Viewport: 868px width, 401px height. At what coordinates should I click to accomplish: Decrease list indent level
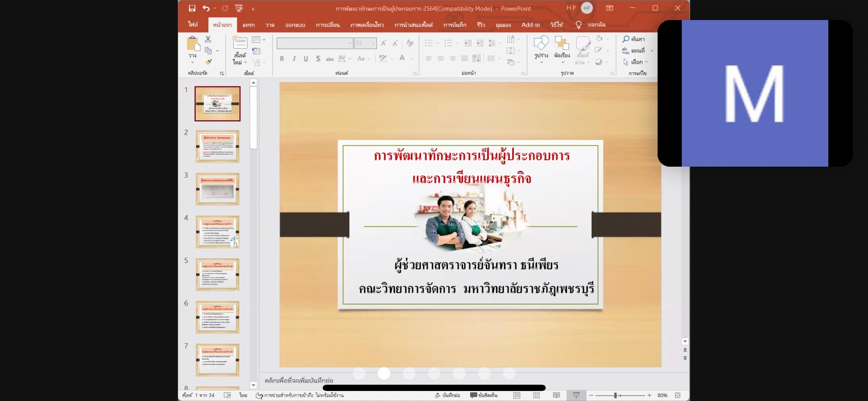coord(468,43)
